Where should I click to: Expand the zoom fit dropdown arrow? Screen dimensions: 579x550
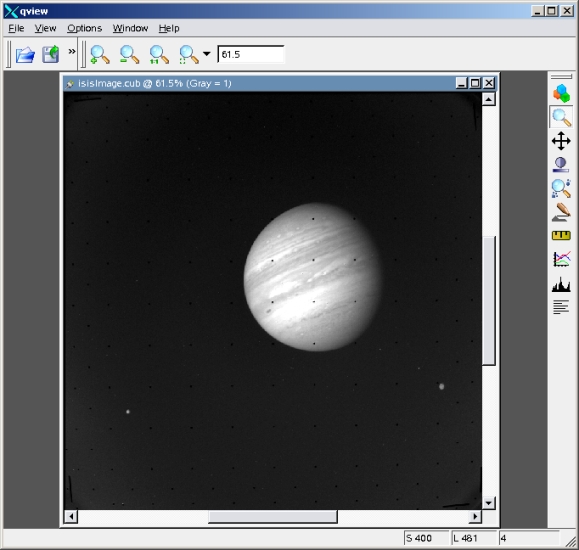pyautogui.click(x=207, y=54)
